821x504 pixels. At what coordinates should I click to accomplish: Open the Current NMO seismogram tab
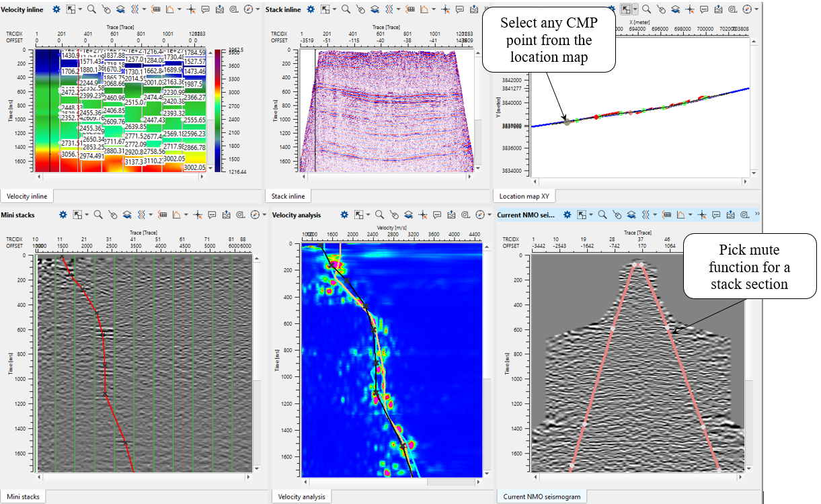(x=541, y=497)
